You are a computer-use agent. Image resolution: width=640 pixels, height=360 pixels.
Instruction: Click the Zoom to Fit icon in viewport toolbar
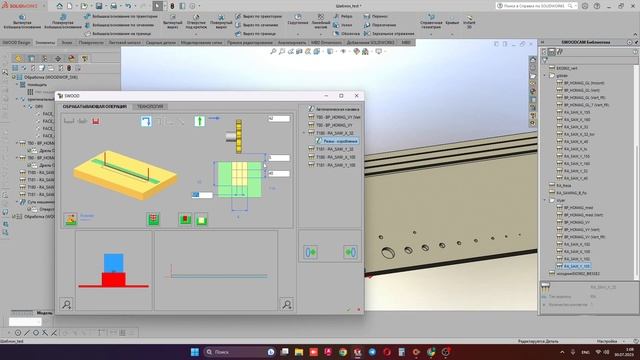(273, 51)
